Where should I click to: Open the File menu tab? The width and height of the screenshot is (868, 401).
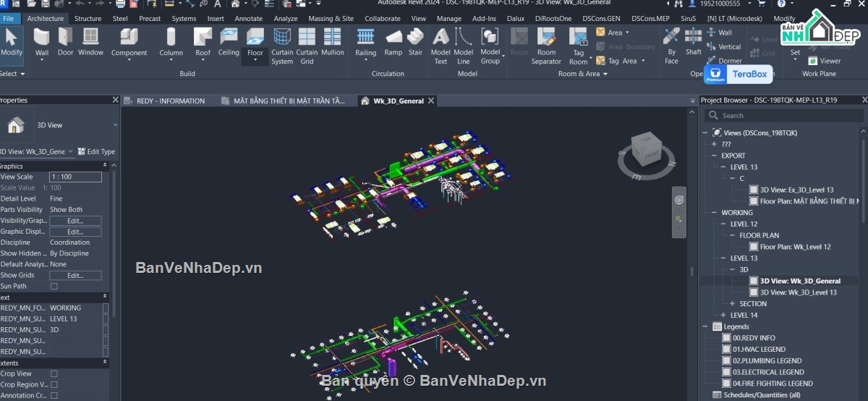(x=8, y=18)
